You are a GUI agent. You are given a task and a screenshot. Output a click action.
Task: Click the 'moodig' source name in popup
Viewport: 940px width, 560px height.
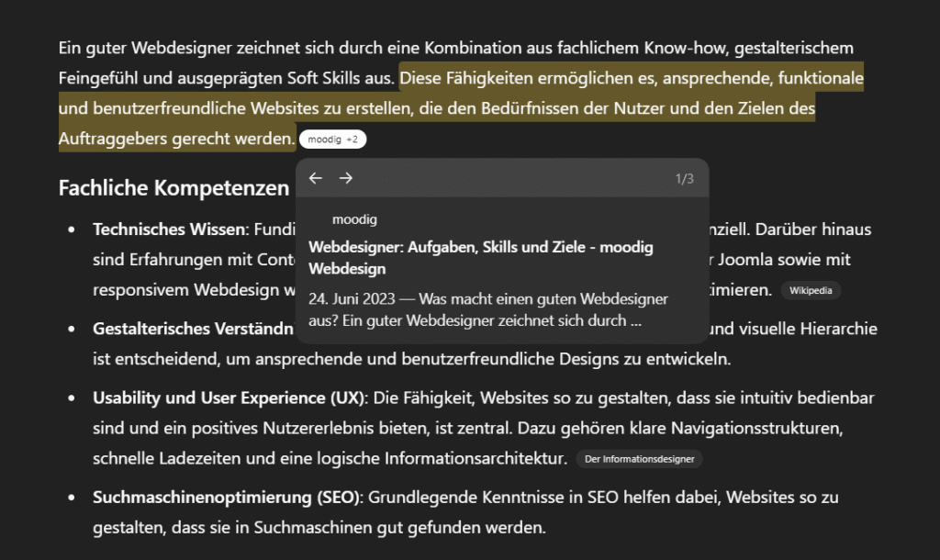click(354, 219)
